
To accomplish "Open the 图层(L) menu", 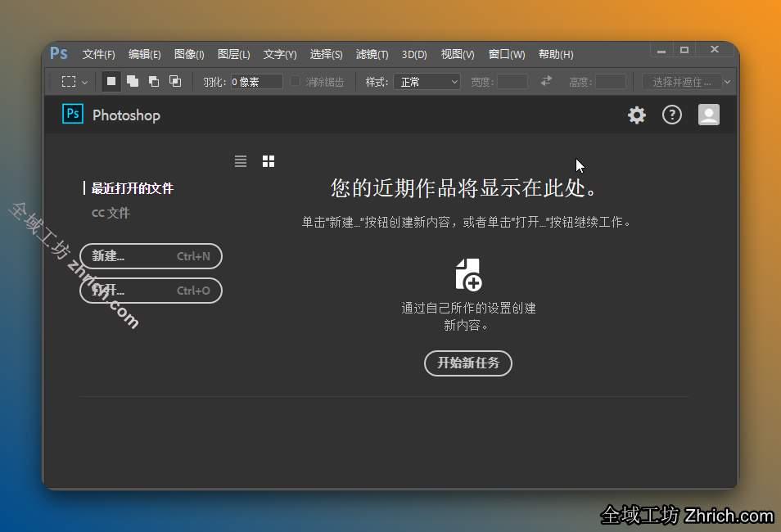I will pos(233,54).
